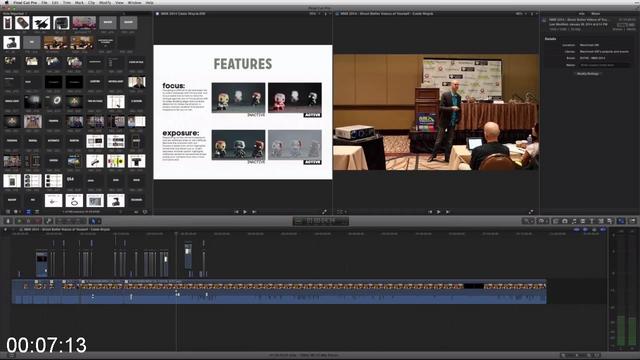
Task: Toggle audio skimming in timeline
Action: [585, 230]
